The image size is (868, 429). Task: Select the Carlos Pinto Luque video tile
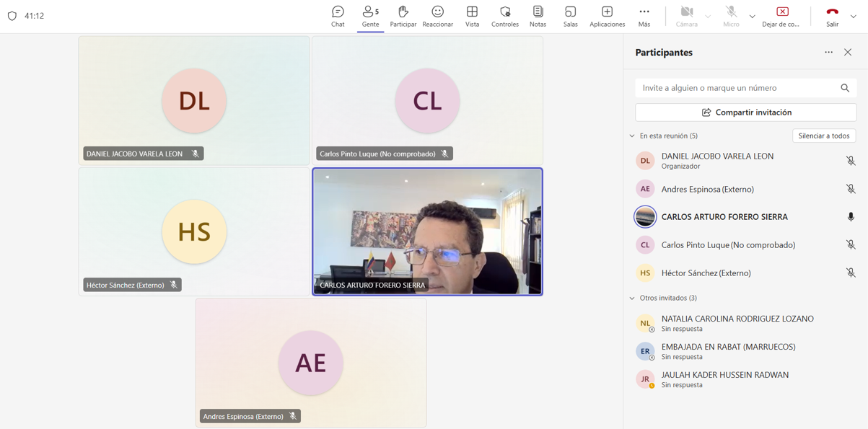click(x=427, y=101)
